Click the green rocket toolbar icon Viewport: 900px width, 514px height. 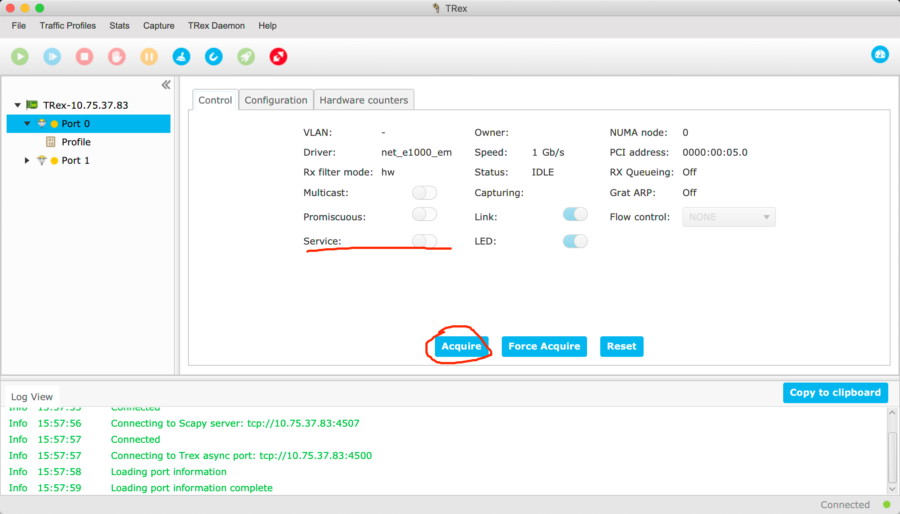pos(246,56)
